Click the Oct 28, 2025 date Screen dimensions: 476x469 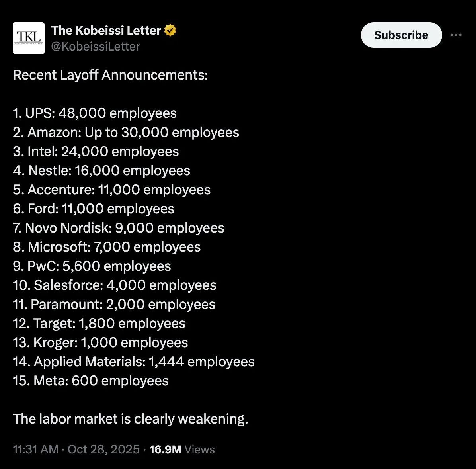[x=103, y=449]
